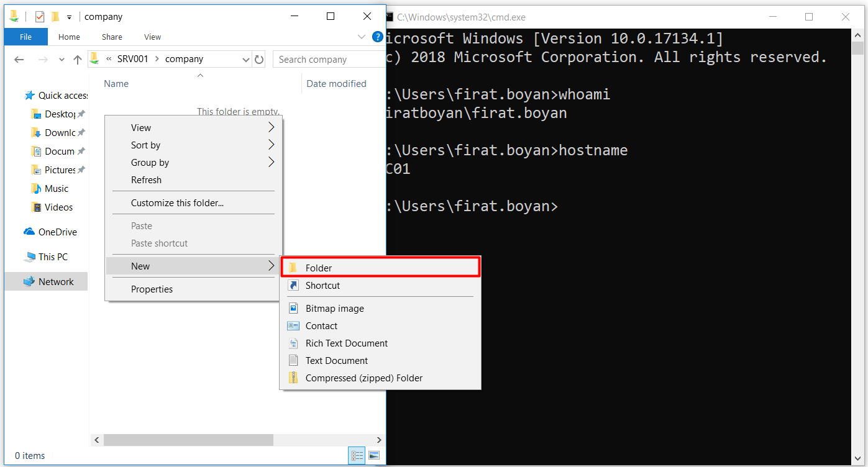Click the Search company input field
Image resolution: width=868 pixels, height=467 pixels.
coord(329,60)
